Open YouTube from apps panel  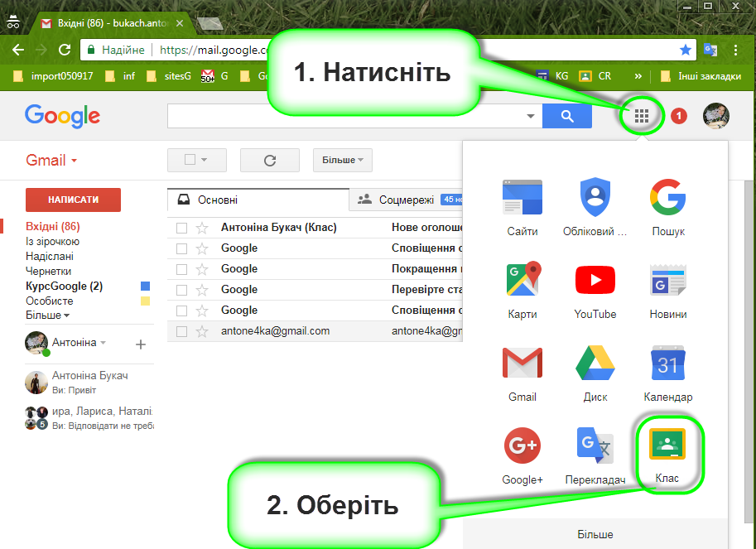pos(595,291)
